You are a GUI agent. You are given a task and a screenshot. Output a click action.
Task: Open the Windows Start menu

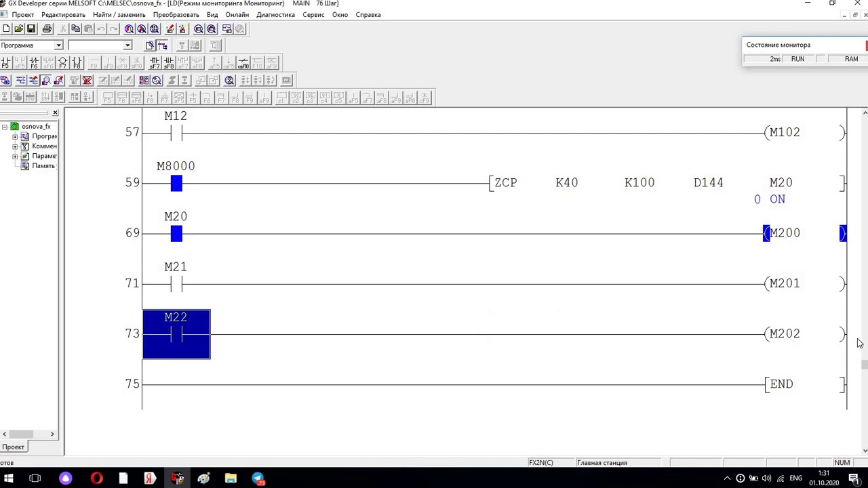point(9,479)
